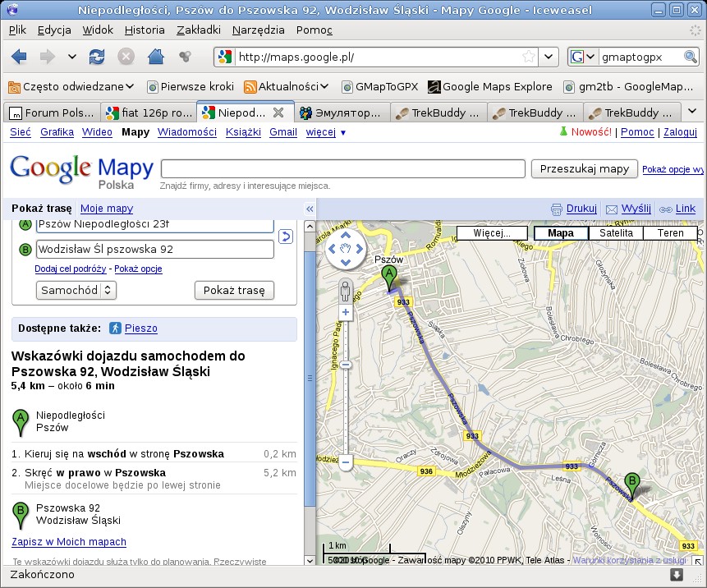Open the Zakładki menu

pos(199,30)
